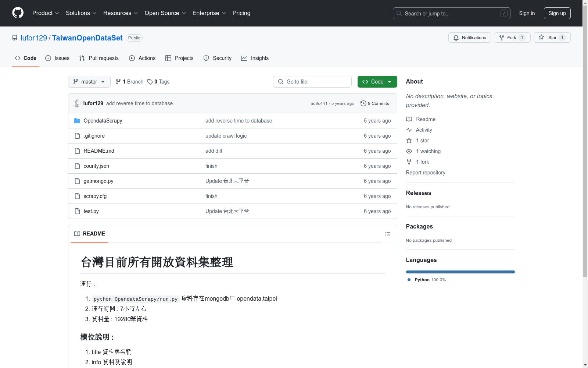This screenshot has width=588, height=368.
Task: Expand the Solutions menu
Action: 81,13
